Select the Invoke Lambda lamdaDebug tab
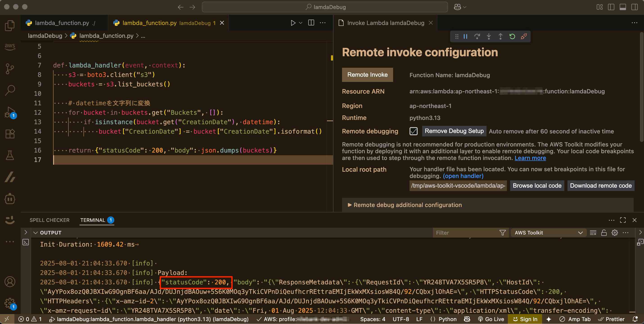Screen dimensions: 644x324 pos(385,23)
